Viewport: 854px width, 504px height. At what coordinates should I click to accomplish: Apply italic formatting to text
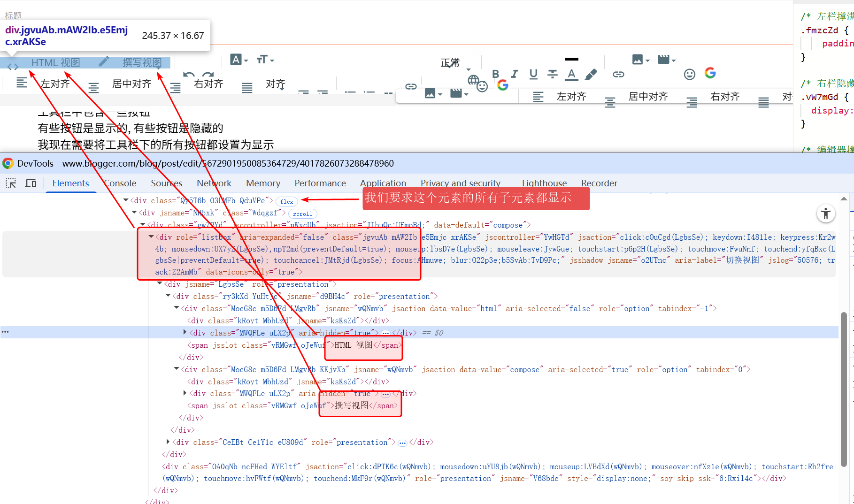(515, 74)
